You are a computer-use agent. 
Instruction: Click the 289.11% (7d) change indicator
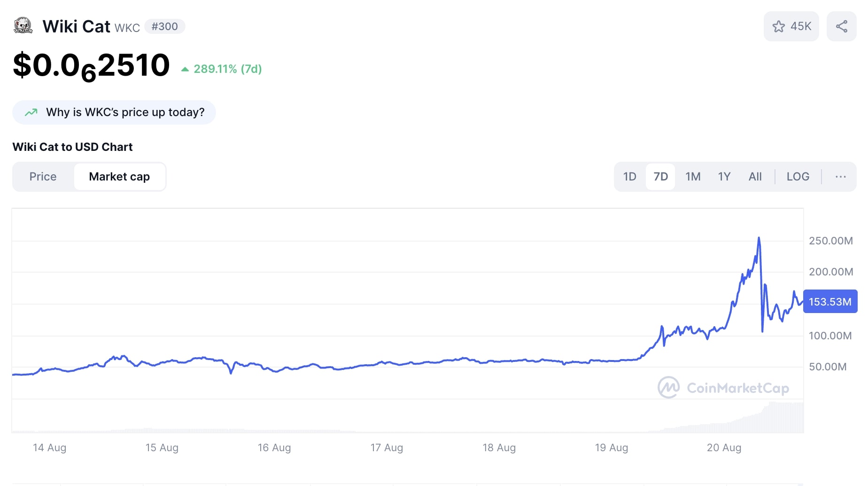[x=222, y=69]
